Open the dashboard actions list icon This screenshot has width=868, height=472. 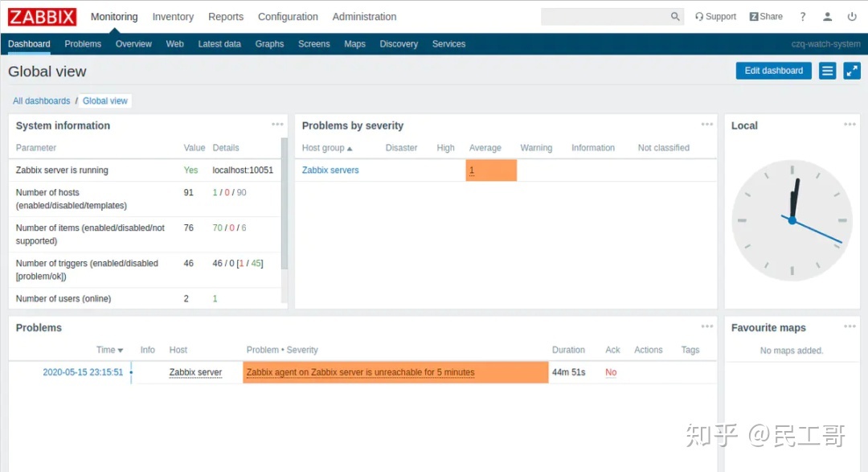tap(827, 71)
